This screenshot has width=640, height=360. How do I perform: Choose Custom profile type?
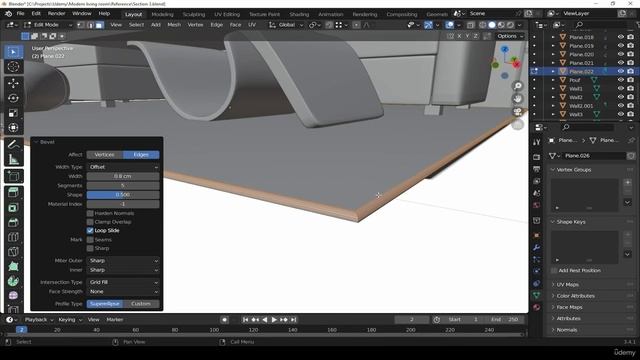[141, 304]
